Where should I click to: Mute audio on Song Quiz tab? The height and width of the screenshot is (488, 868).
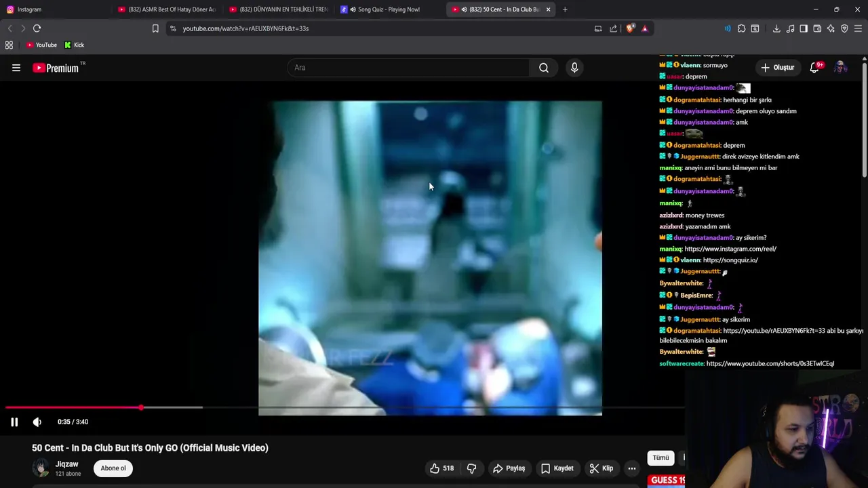(353, 9)
